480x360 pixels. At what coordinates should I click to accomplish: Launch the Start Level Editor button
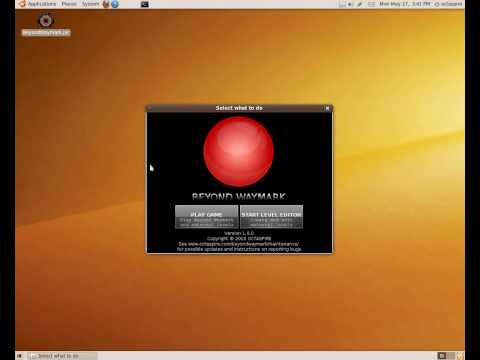pyautogui.click(x=271, y=217)
